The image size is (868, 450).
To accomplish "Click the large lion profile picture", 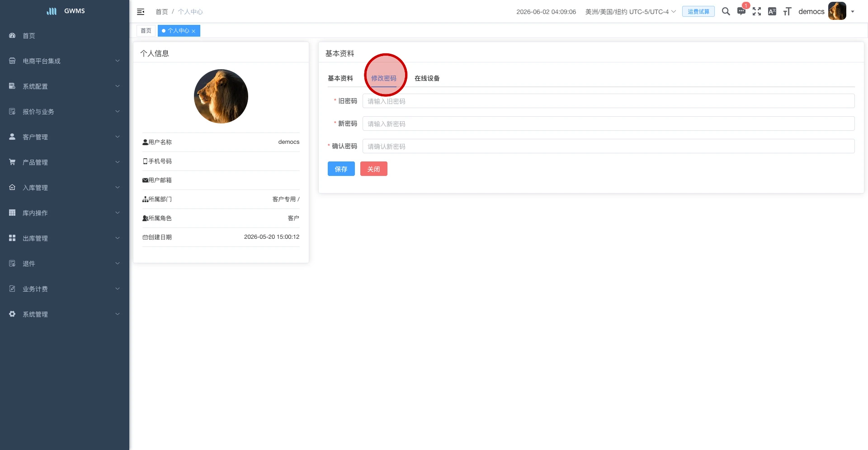I will (x=221, y=96).
